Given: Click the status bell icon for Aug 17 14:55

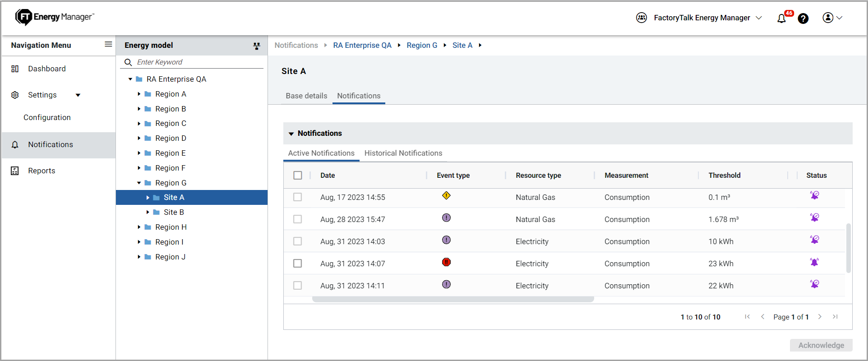Looking at the screenshot, I should pos(814,195).
